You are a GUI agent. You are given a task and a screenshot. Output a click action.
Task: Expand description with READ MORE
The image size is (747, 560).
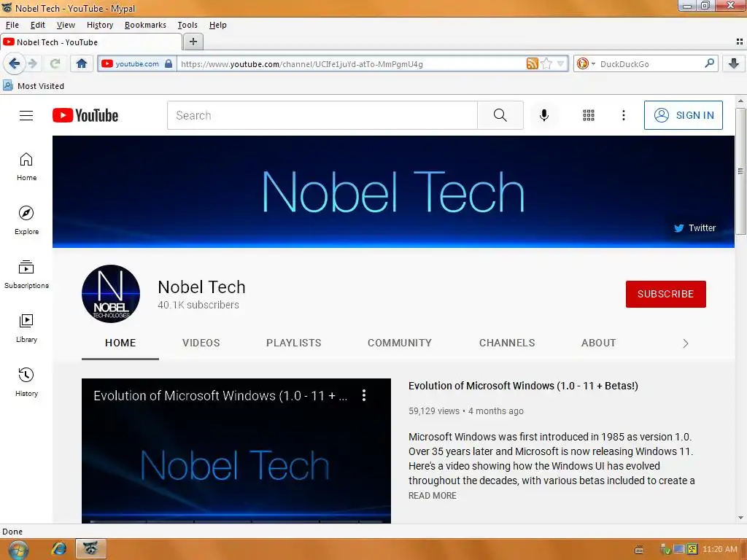[432, 496]
